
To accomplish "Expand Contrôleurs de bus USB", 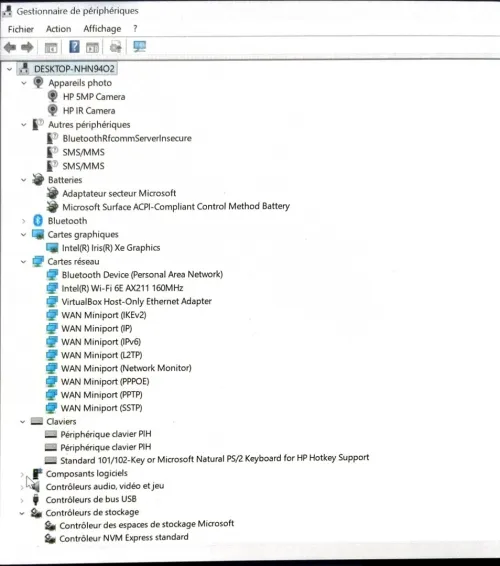I will pyautogui.click(x=22, y=500).
